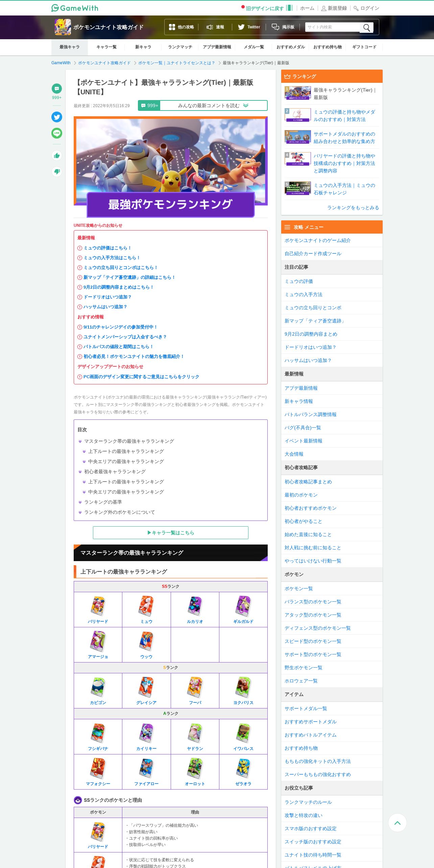Open ギフトコード nav tab
Screen dimensions: 434x868
pos(364,47)
